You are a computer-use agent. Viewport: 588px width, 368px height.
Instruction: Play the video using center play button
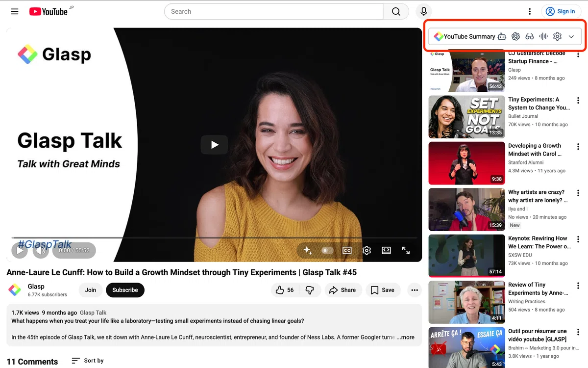(x=214, y=145)
